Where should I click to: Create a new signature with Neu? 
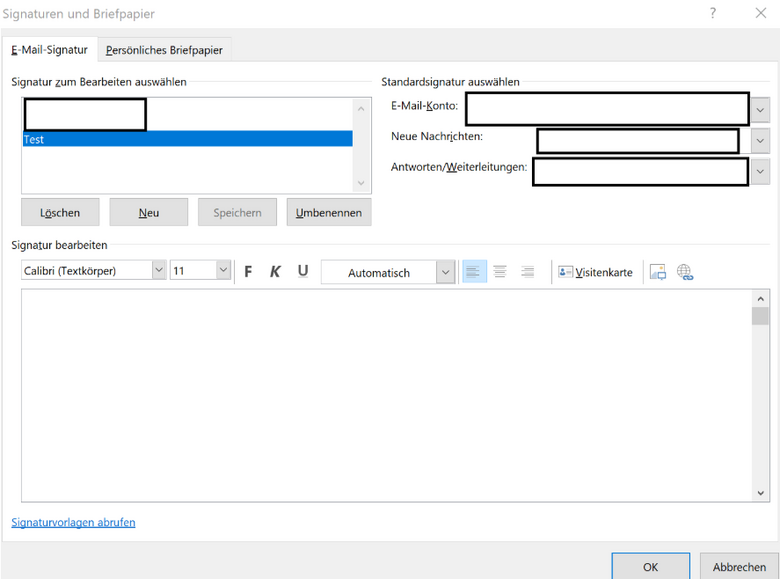[x=149, y=212]
